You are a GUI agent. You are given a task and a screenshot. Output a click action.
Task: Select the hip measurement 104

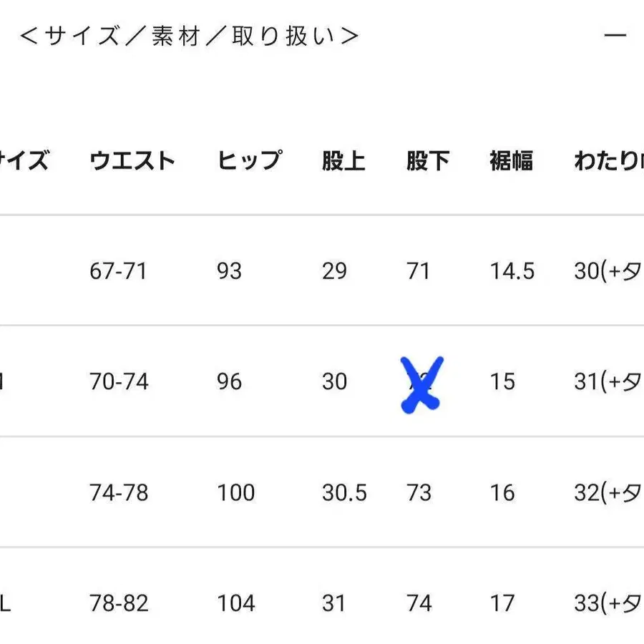(x=235, y=603)
